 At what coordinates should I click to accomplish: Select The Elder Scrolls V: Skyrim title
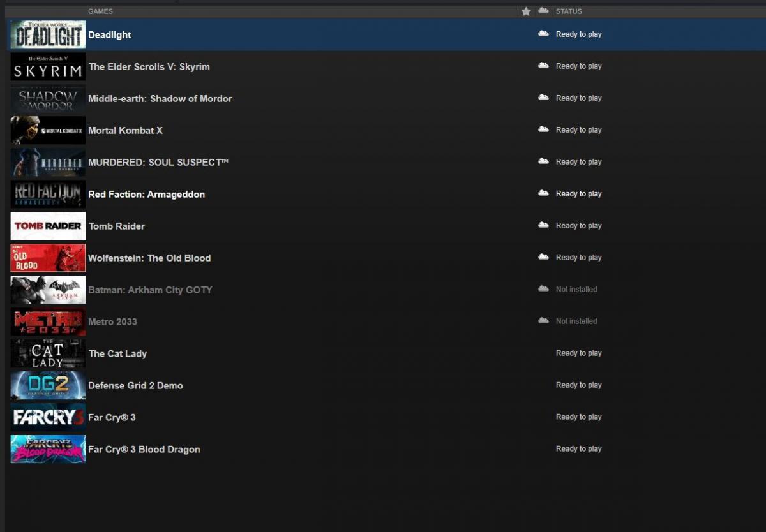click(149, 67)
